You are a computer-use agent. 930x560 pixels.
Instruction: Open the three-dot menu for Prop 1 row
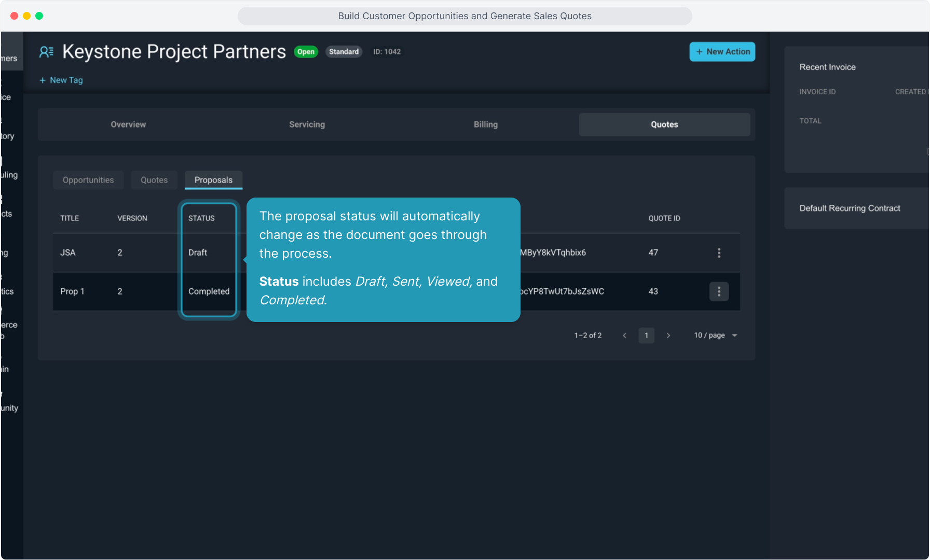coord(719,291)
